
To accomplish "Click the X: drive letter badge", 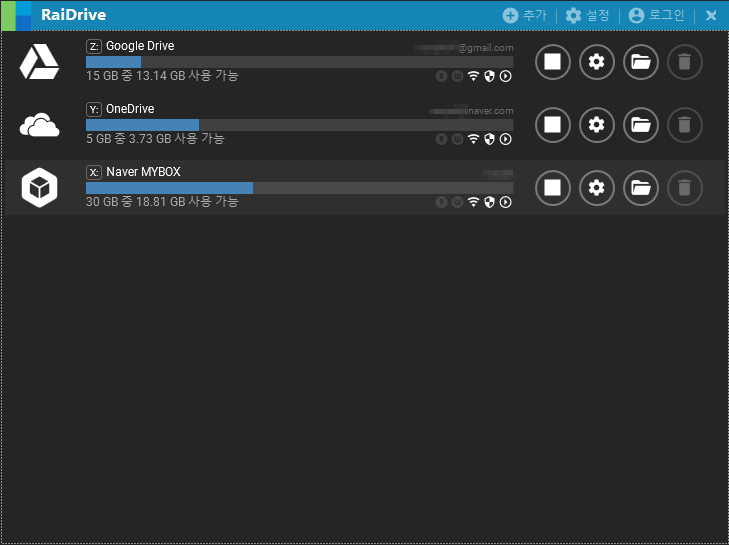I will [94, 173].
